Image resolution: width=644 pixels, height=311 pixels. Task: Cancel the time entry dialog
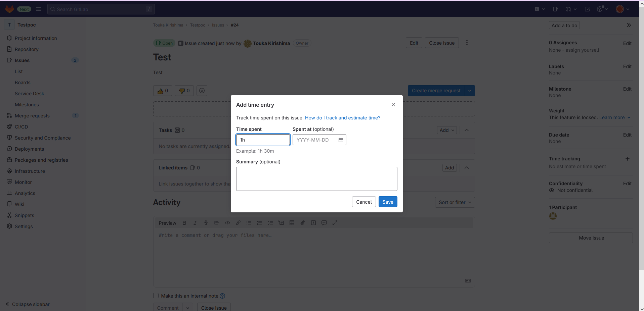pos(364,202)
